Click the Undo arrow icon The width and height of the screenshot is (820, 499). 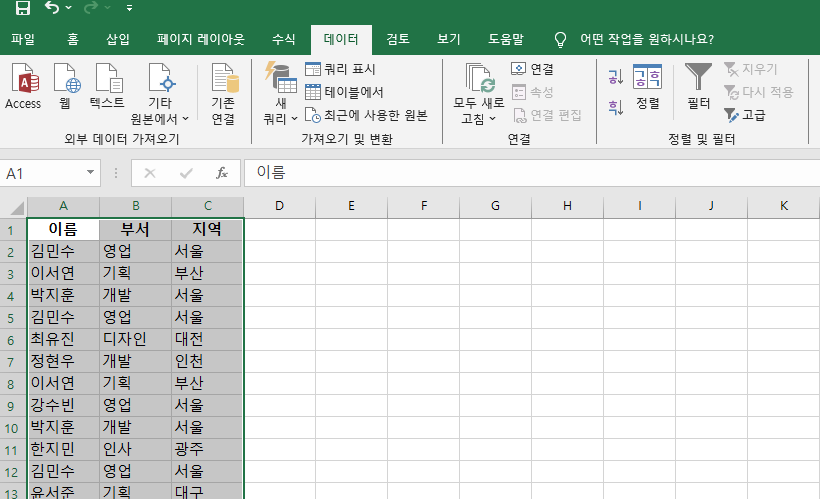click(x=52, y=7)
